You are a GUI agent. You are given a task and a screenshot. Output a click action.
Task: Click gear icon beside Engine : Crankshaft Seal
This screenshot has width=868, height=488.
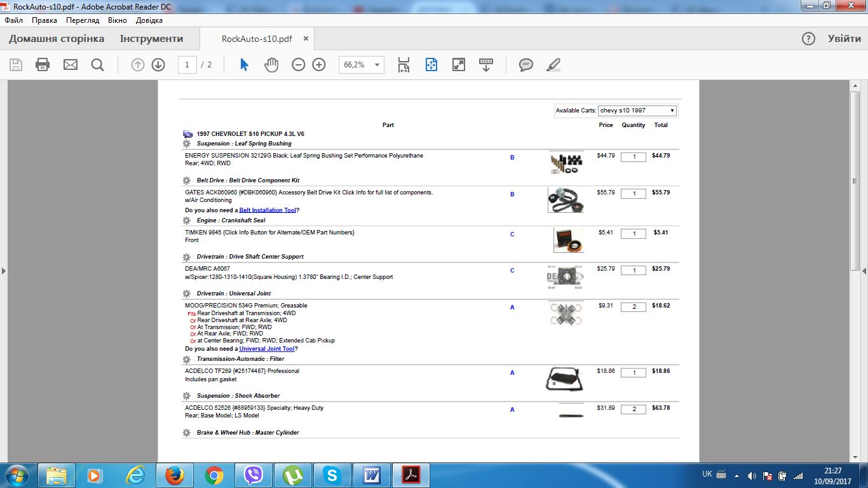187,220
